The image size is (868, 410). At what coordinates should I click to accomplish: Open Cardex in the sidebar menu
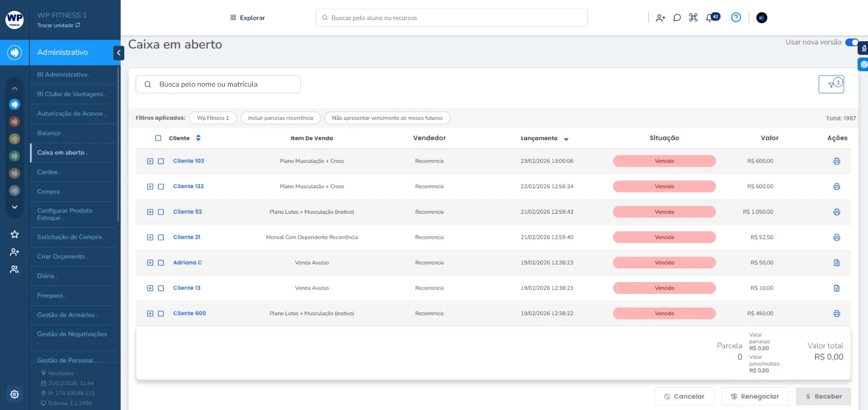tap(49, 172)
